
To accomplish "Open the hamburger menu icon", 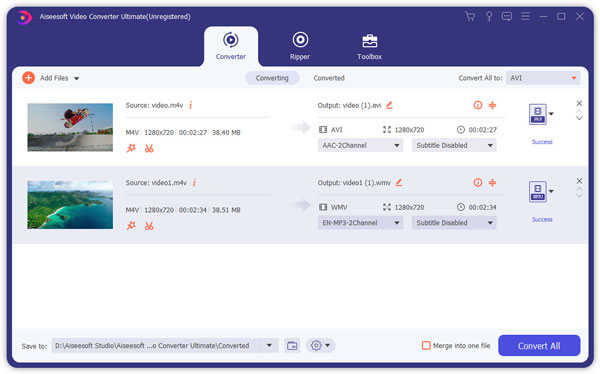I will [x=525, y=16].
